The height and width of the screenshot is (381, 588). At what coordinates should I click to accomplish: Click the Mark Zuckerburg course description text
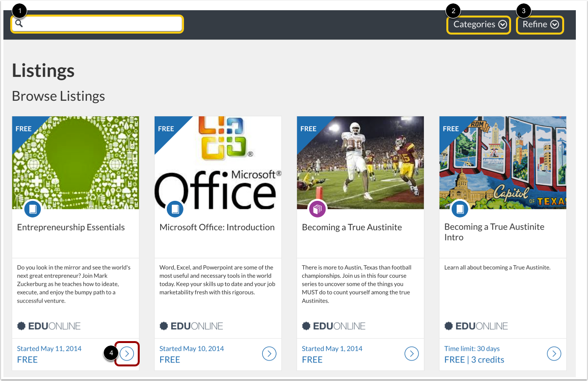pyautogui.click(x=74, y=284)
